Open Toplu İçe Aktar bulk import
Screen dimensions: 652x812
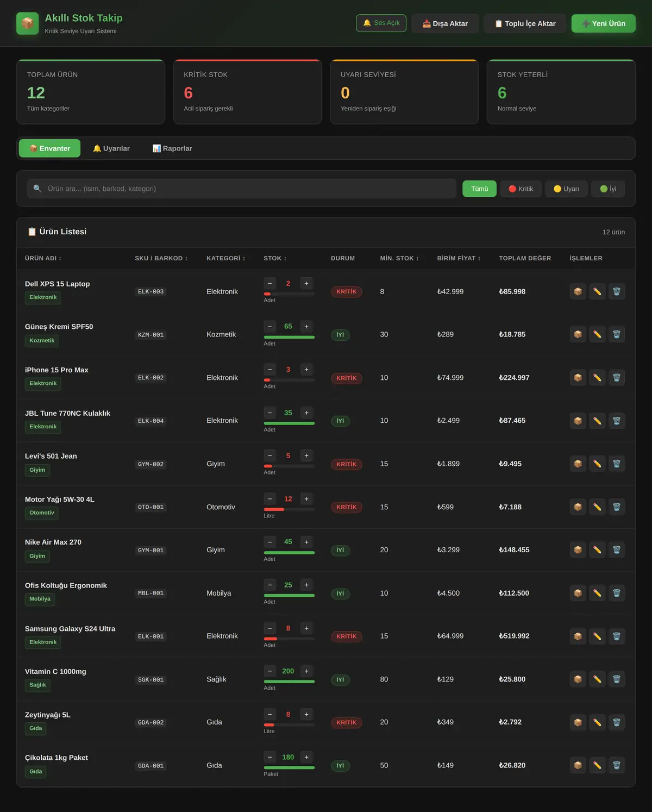525,23
